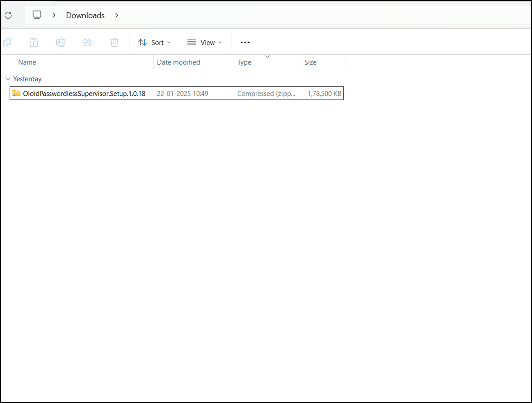Click the Paste clipboard icon
Viewport: 532px width, 403px height.
[34, 42]
